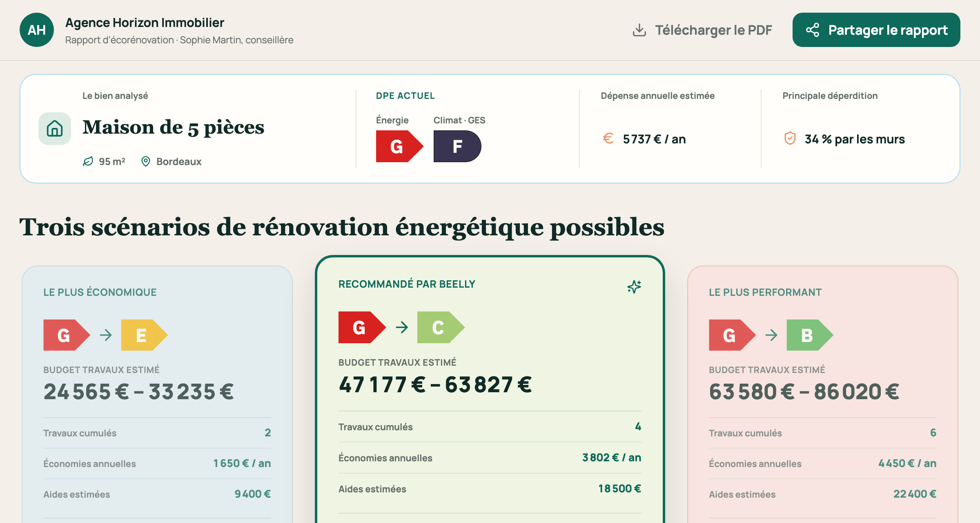
Task: Click the leaf icon next to 95 m²
Action: pos(88,161)
